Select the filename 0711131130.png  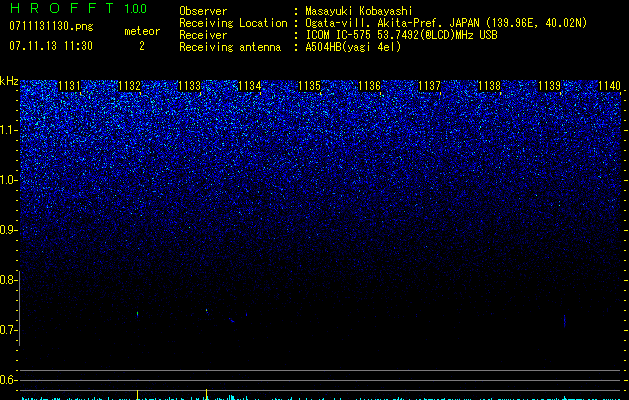[51, 26]
